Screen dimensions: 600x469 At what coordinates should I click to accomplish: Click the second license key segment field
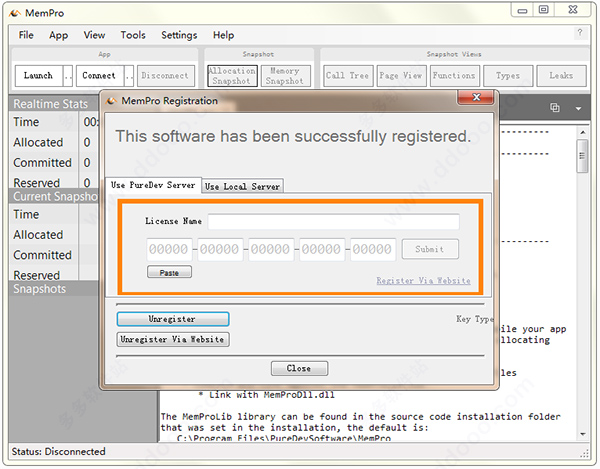pos(220,249)
